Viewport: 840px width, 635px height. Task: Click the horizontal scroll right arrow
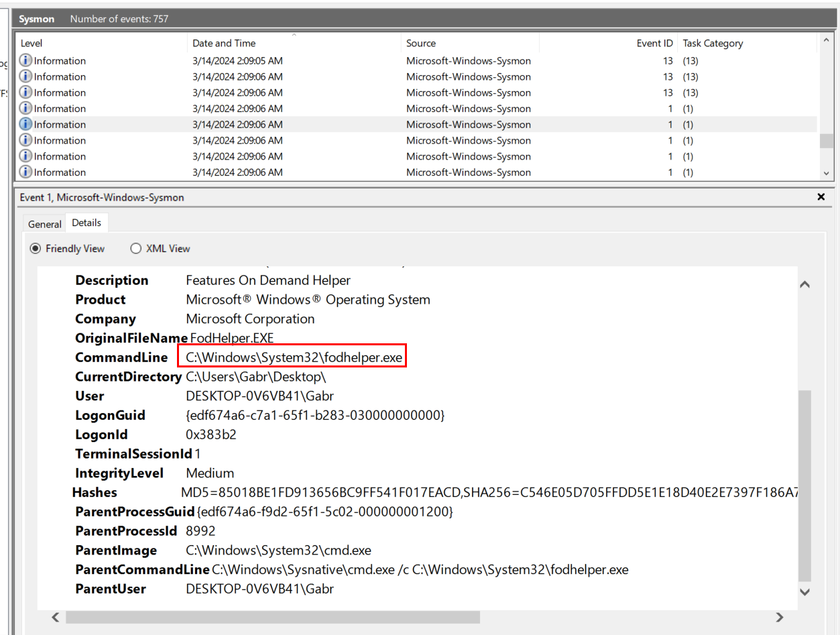coord(780,617)
